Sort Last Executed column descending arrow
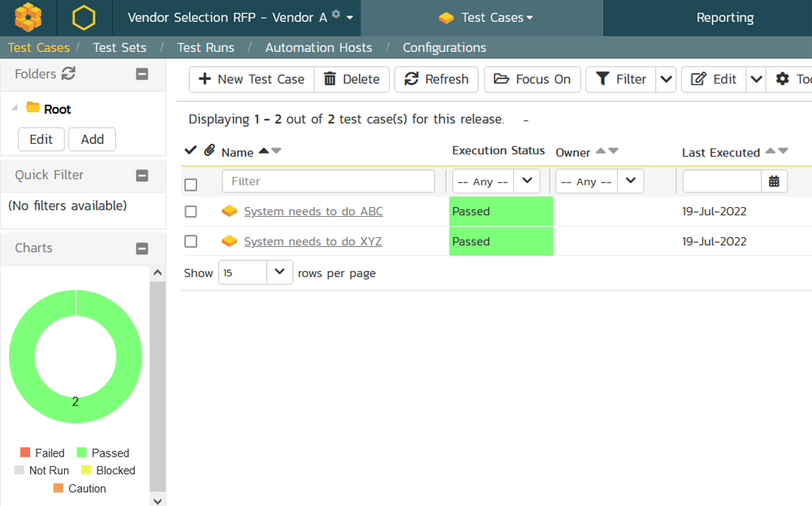The image size is (812, 506). pyautogui.click(x=783, y=151)
